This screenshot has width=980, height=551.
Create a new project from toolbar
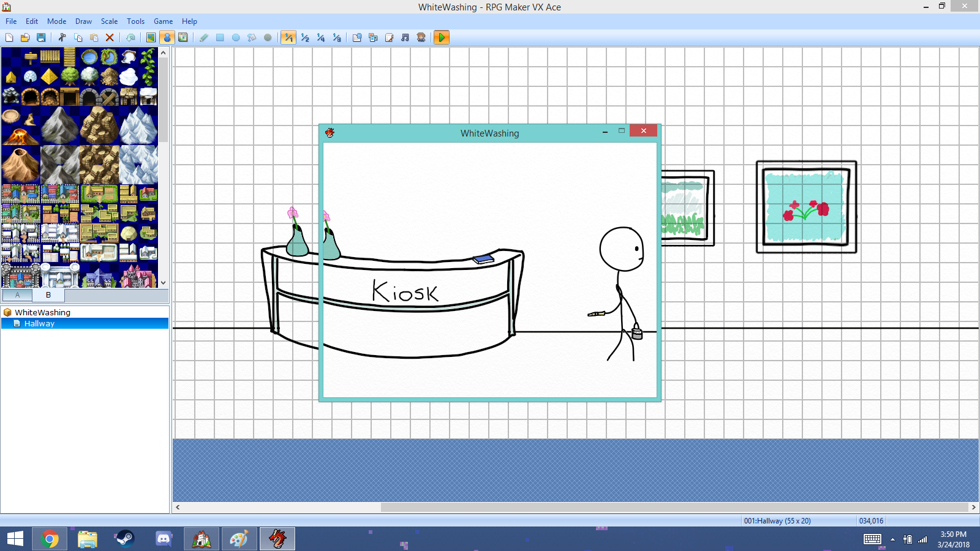tap(9, 37)
